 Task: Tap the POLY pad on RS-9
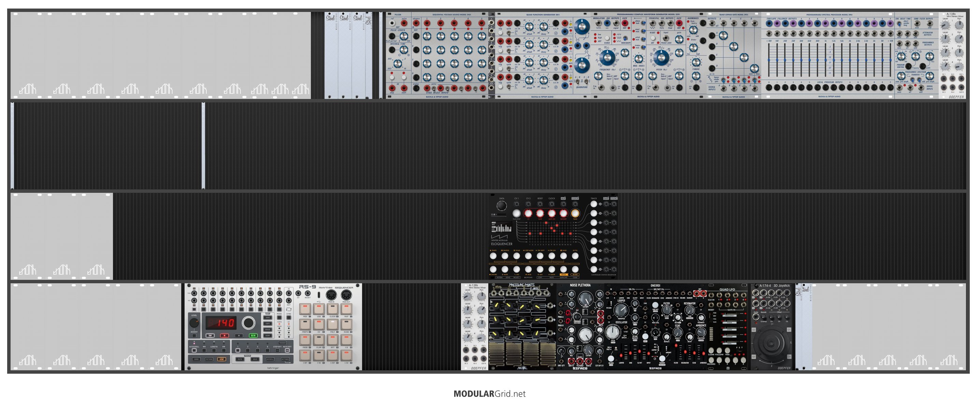(332, 325)
